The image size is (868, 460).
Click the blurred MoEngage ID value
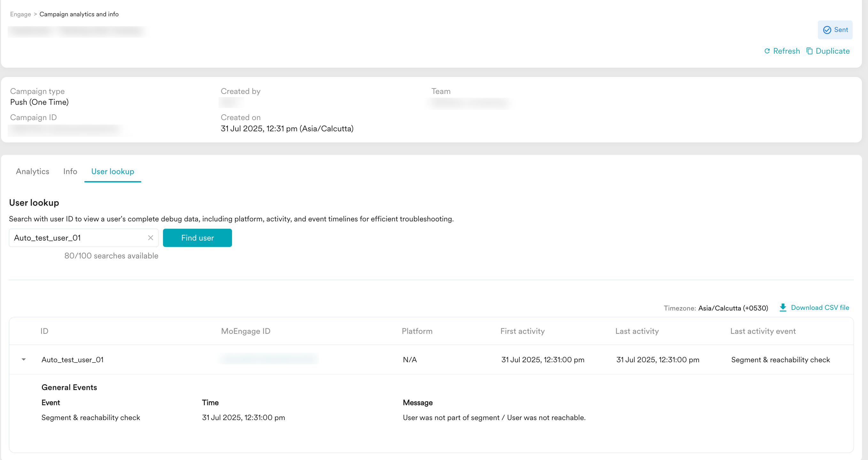[268, 359]
